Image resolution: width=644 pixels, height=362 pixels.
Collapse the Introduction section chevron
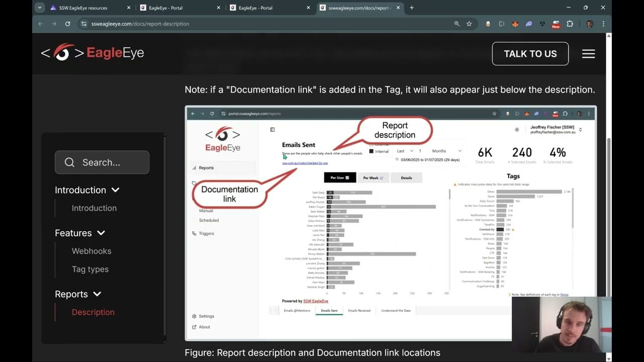pos(115,190)
